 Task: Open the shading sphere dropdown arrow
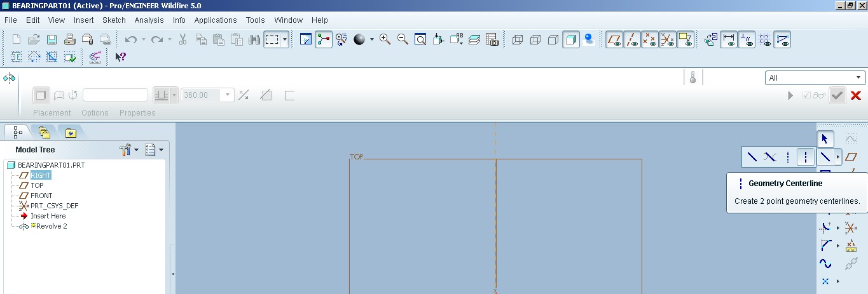pyautogui.click(x=372, y=39)
